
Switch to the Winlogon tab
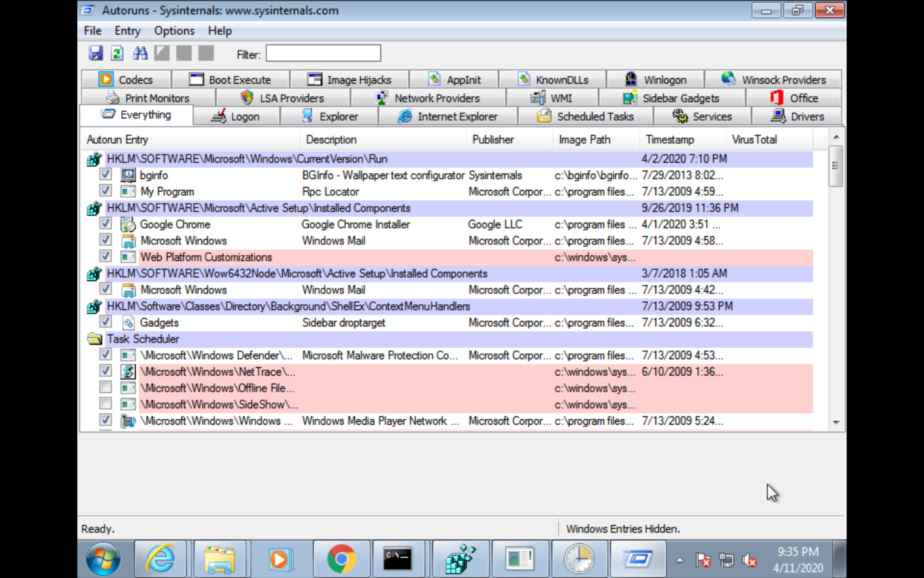pos(655,79)
